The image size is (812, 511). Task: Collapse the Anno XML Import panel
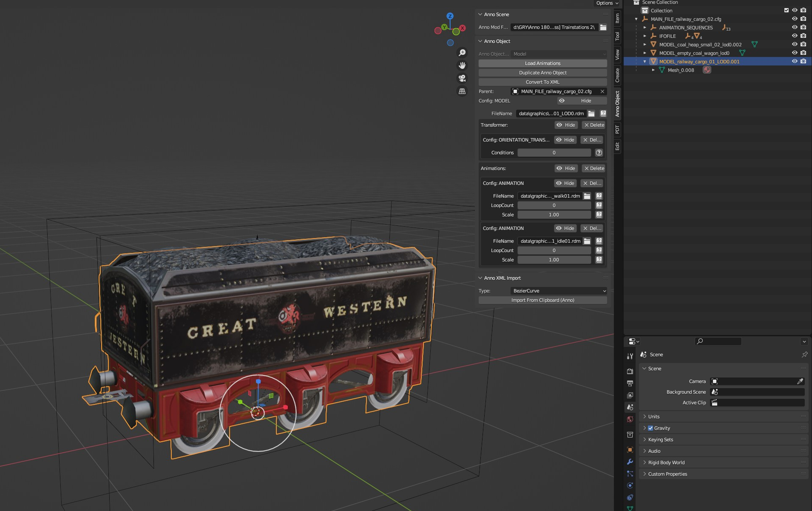point(480,278)
